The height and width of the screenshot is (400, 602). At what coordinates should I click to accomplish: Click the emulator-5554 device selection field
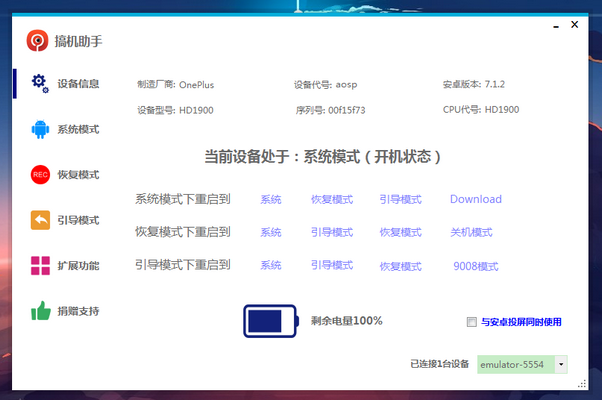(514, 365)
